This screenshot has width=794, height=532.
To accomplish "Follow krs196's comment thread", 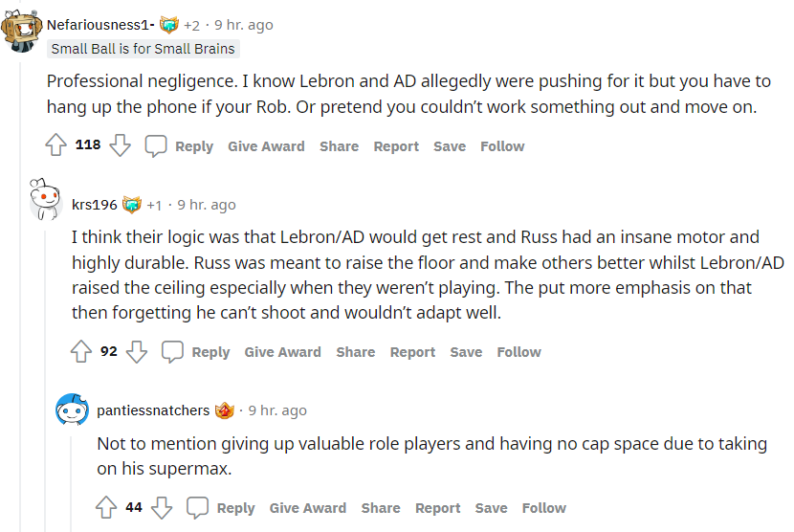I will pos(518,352).
